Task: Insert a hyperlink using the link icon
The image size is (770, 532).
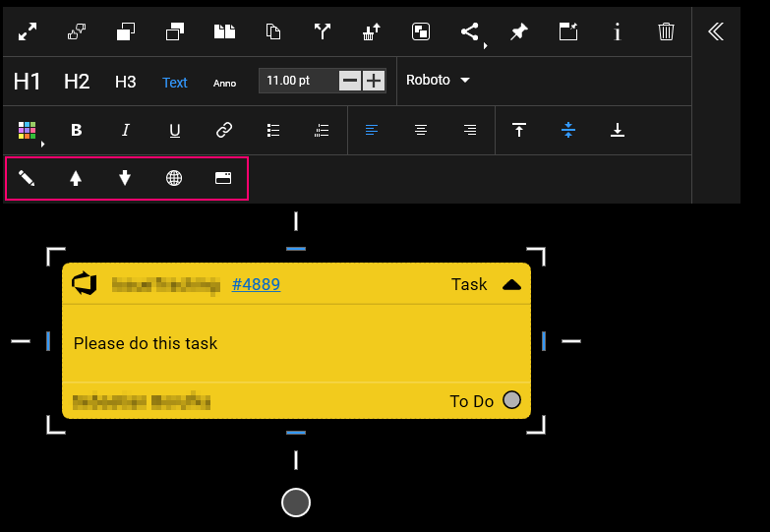Action: (x=224, y=130)
